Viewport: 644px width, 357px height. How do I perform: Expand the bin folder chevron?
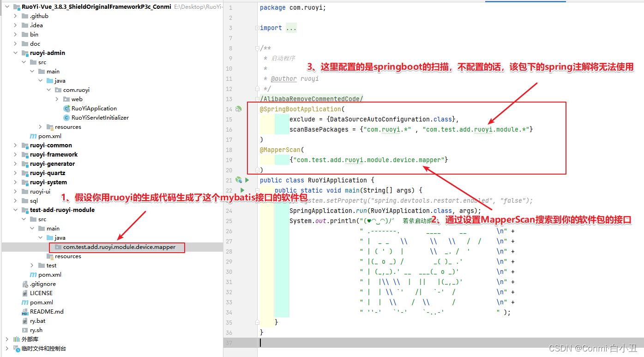pyautogui.click(x=15, y=34)
